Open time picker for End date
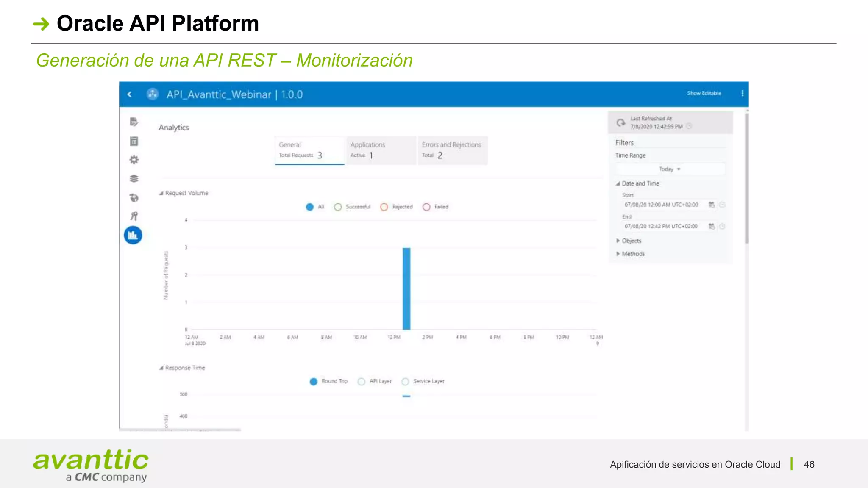 click(723, 226)
